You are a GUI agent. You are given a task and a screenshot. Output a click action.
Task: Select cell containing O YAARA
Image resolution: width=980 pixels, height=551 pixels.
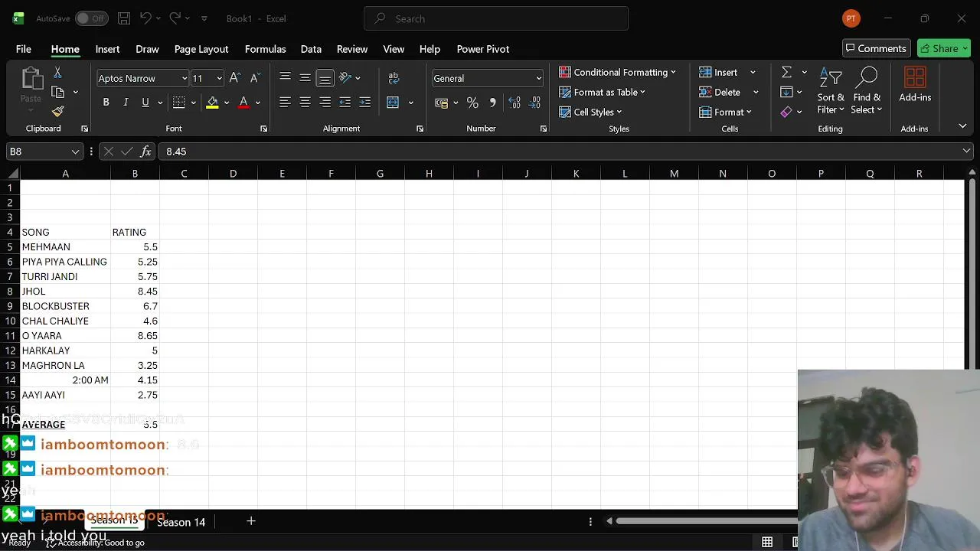65,336
